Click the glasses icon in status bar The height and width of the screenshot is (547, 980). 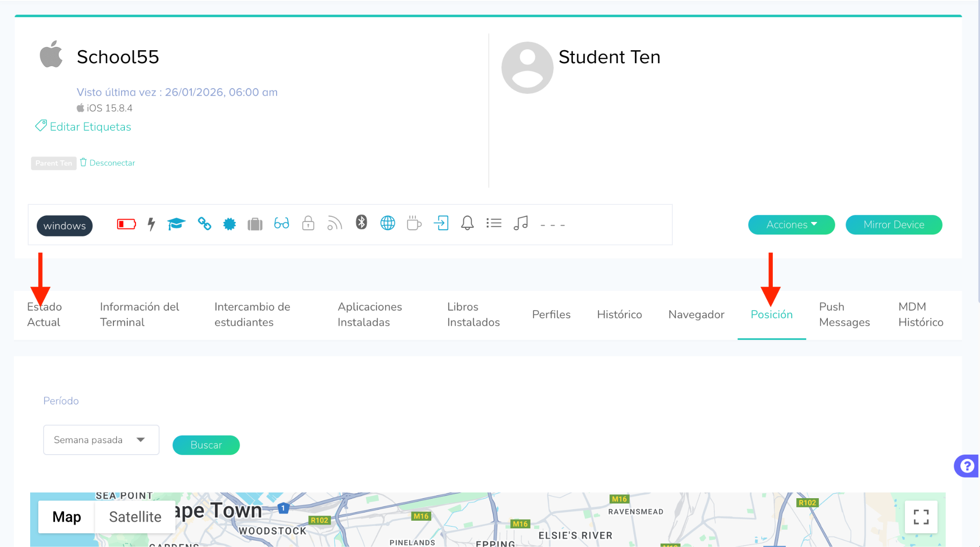pyautogui.click(x=281, y=223)
